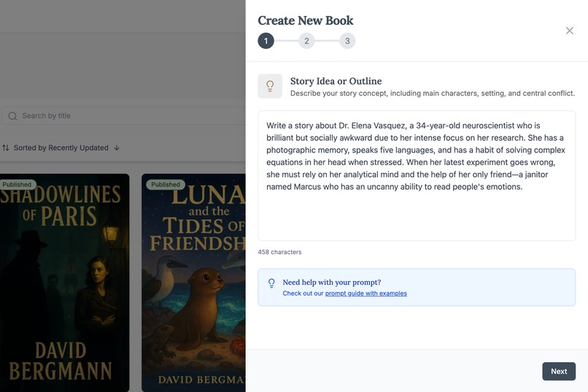Image resolution: width=588 pixels, height=392 pixels.
Task: Click the Next button
Action: [559, 372]
